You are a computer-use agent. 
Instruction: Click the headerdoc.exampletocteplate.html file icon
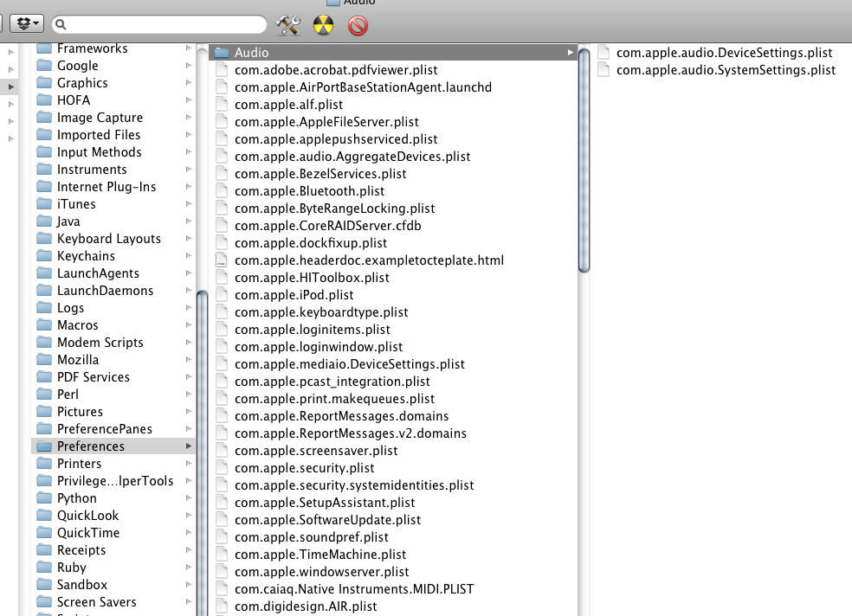(x=221, y=260)
